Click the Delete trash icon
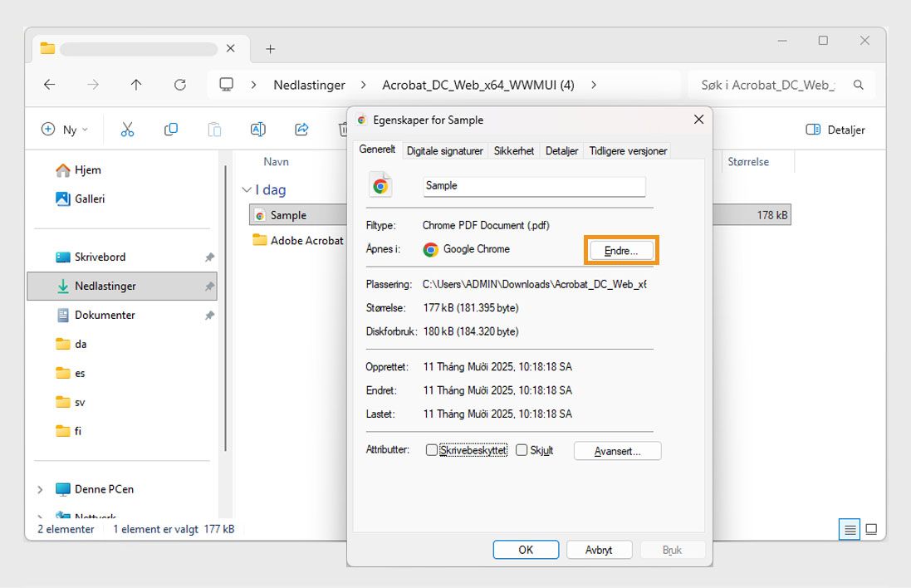The image size is (911, 588). [x=344, y=130]
